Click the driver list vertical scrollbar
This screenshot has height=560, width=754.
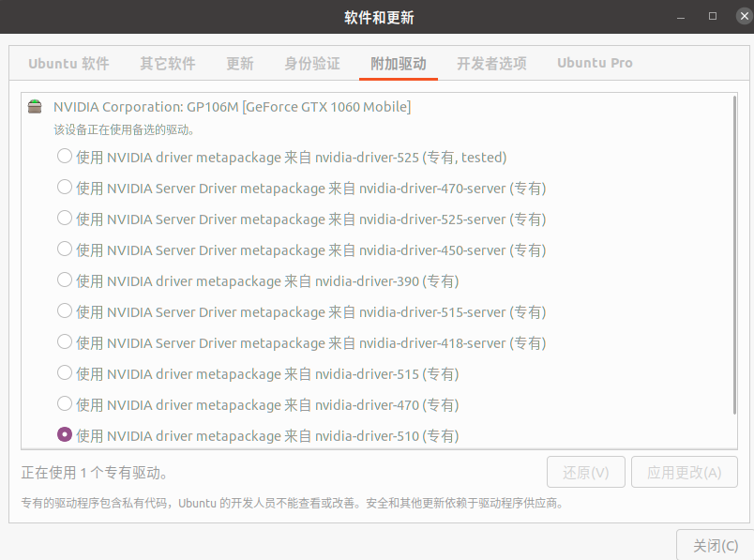[734, 255]
